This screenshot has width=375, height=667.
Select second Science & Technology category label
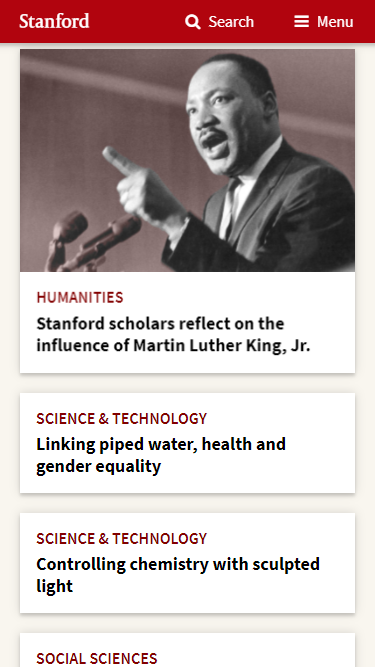pos(122,539)
